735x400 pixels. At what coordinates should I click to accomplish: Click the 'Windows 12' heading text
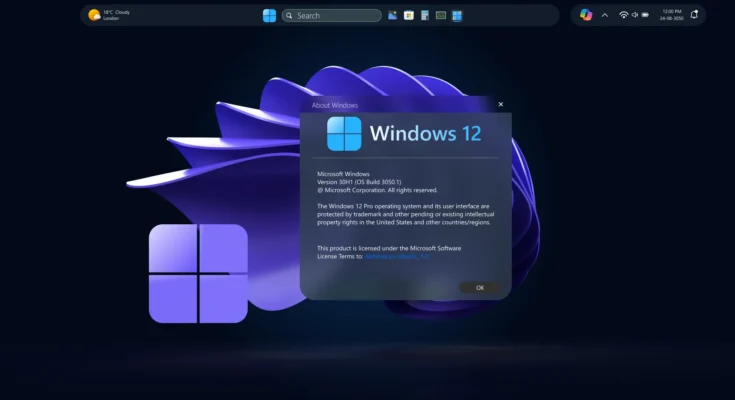point(426,134)
